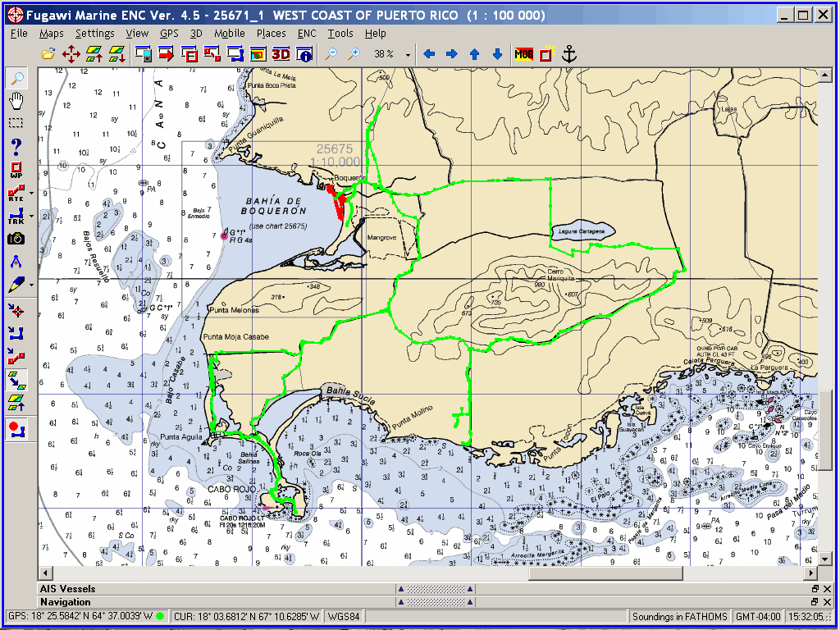Click the horizontal scrollbar right arrow
The height and width of the screenshot is (630, 840).
point(811,573)
